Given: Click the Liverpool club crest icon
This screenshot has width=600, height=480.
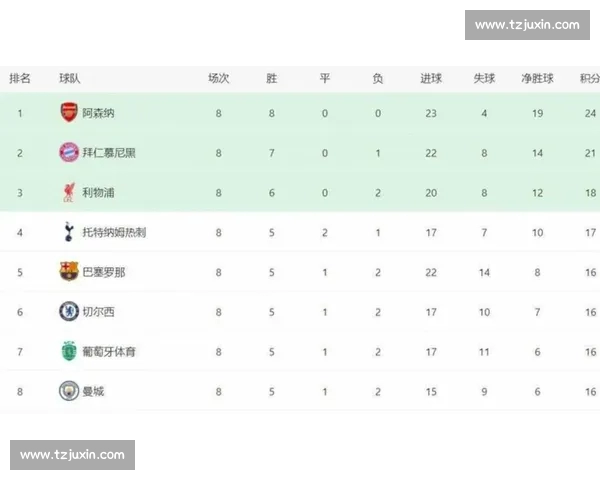Looking at the screenshot, I should tap(68, 193).
